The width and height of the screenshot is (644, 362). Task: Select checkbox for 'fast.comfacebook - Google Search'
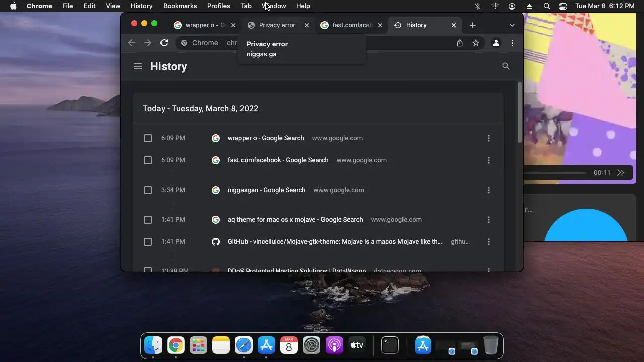click(148, 160)
